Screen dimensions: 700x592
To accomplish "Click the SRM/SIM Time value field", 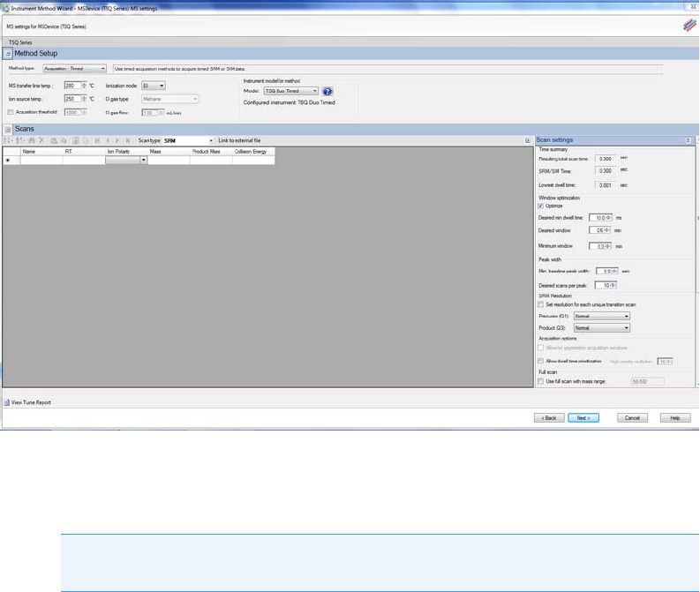I will 606,171.
